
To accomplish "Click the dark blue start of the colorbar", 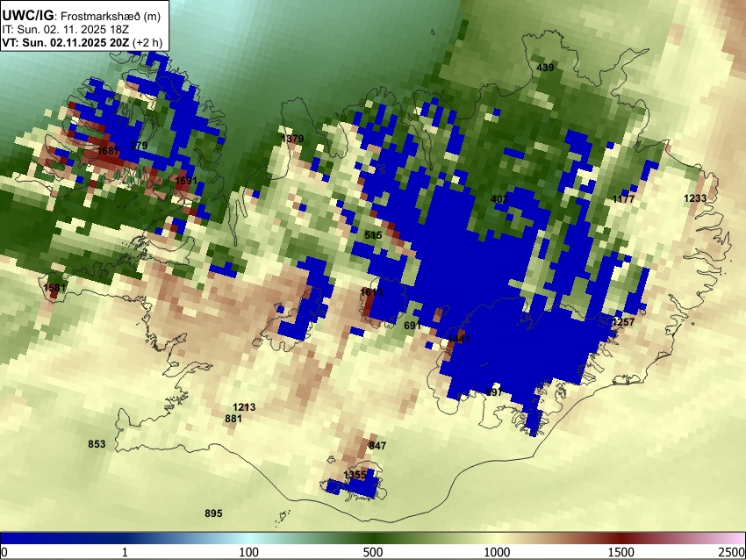I will coord(29,538).
